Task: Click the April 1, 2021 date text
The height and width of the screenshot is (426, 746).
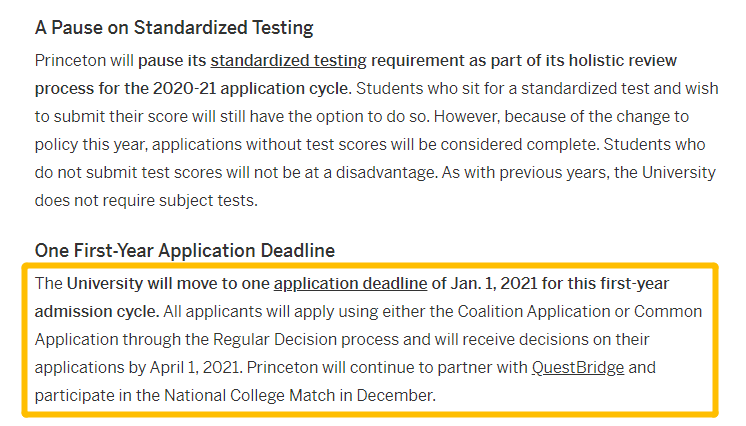Action: (196, 367)
